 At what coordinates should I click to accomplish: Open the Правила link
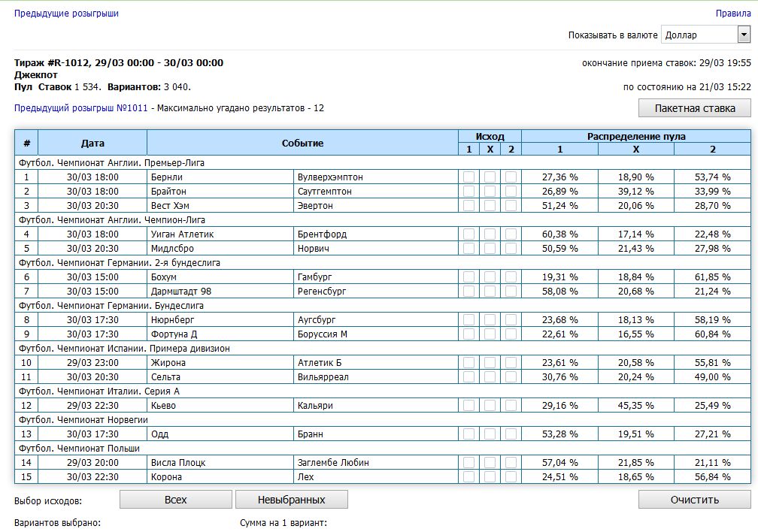click(x=732, y=14)
